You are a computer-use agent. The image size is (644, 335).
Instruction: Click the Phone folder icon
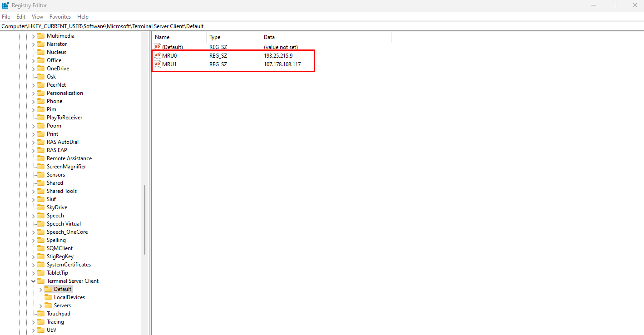41,101
